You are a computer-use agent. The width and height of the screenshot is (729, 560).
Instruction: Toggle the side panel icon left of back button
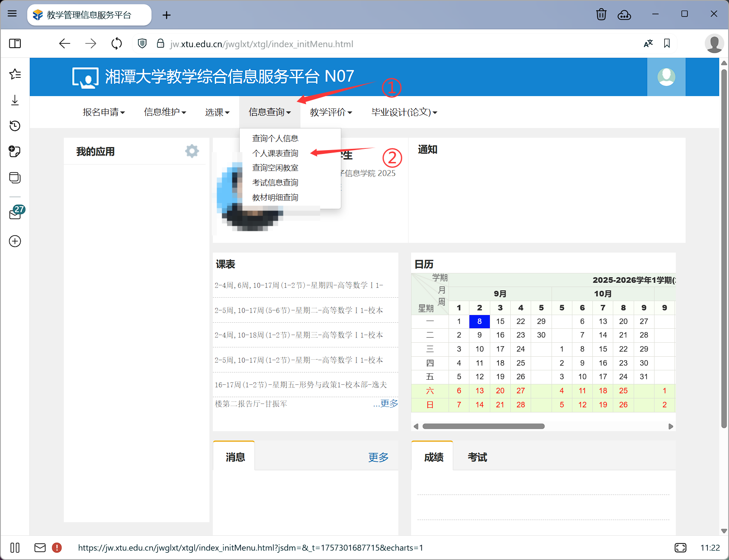[15, 44]
